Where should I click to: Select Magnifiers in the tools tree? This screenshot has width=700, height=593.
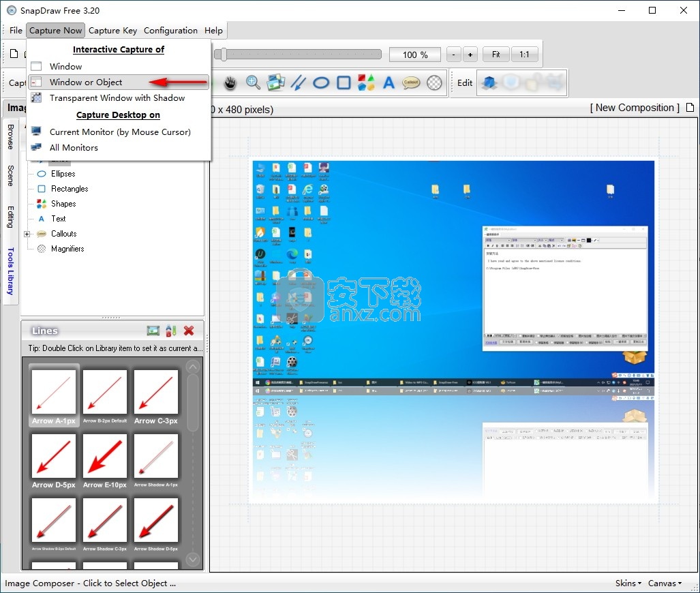67,249
